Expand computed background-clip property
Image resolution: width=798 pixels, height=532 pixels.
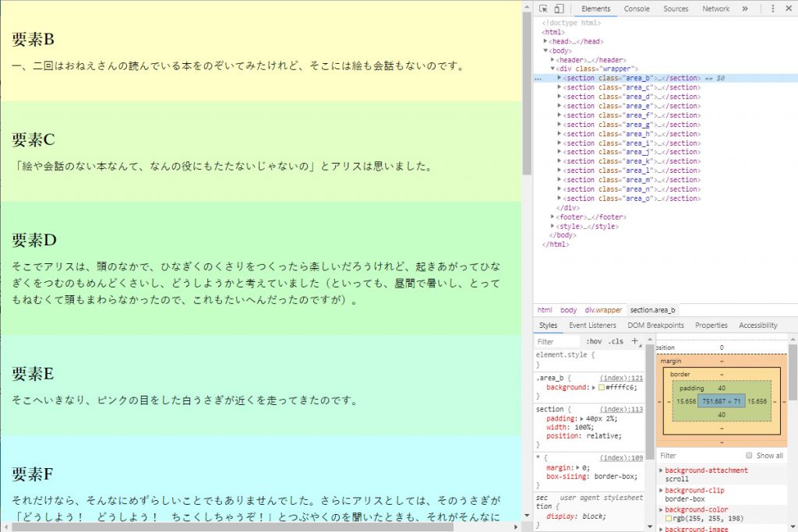[x=661, y=490]
